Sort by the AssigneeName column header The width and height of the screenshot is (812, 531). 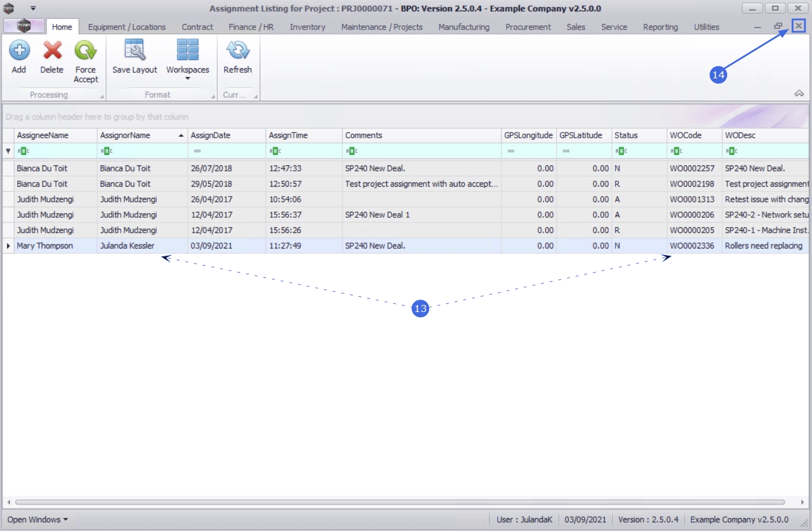(56, 135)
